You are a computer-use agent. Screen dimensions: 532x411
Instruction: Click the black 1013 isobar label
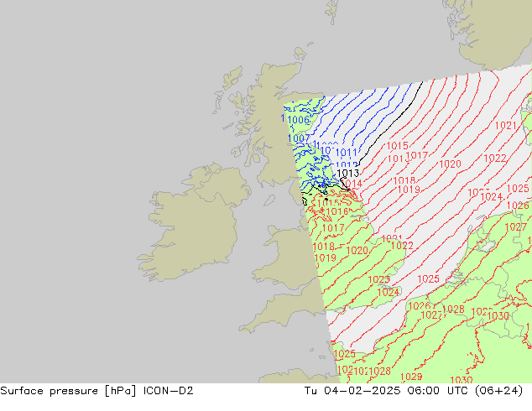pos(348,173)
